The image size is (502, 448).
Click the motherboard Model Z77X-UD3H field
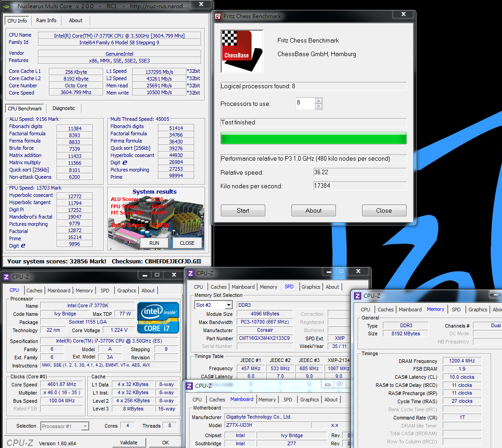(x=267, y=425)
